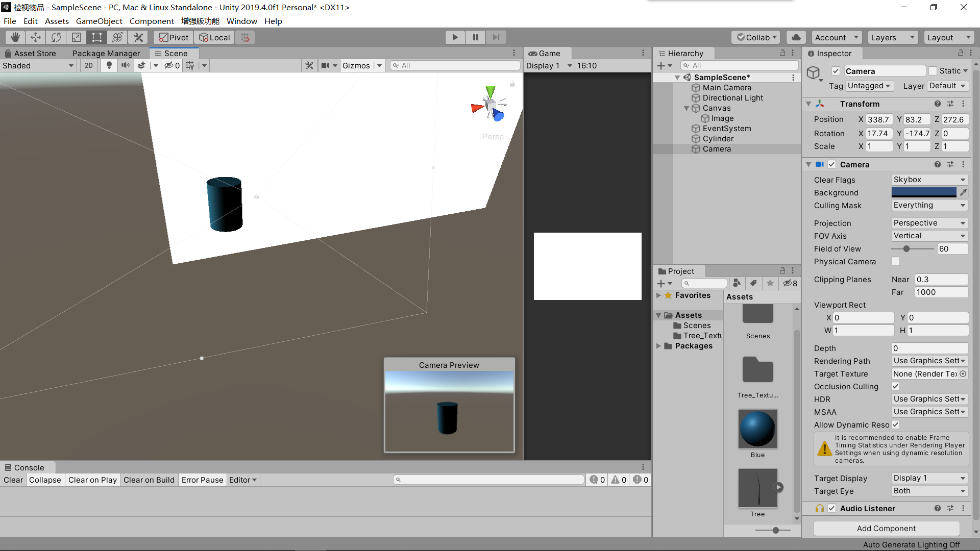Toggle scene lighting with the lightbulb icon
The width and height of the screenshot is (980, 551).
pyautogui.click(x=109, y=65)
